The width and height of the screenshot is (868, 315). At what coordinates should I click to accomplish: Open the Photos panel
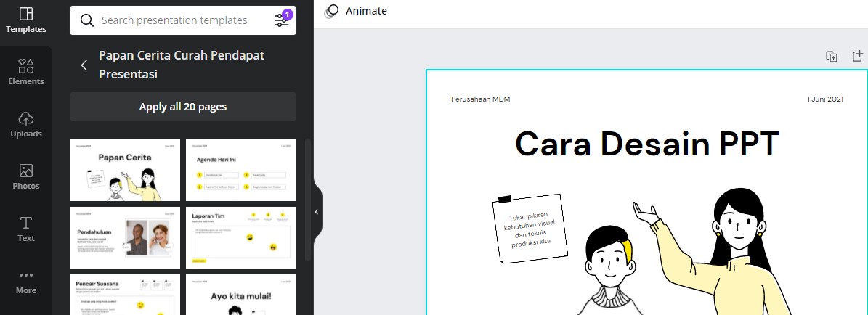coord(25,176)
